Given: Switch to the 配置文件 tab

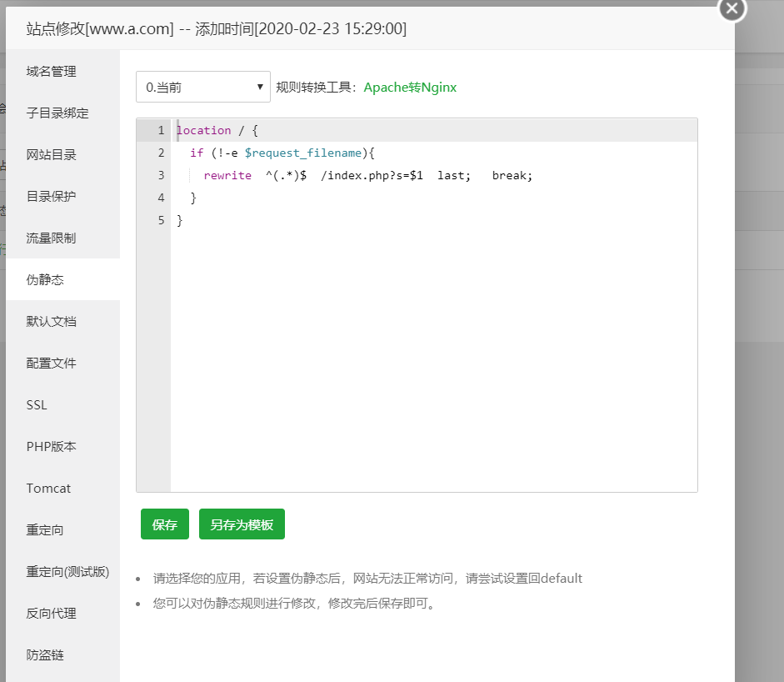Looking at the screenshot, I should click(x=52, y=364).
